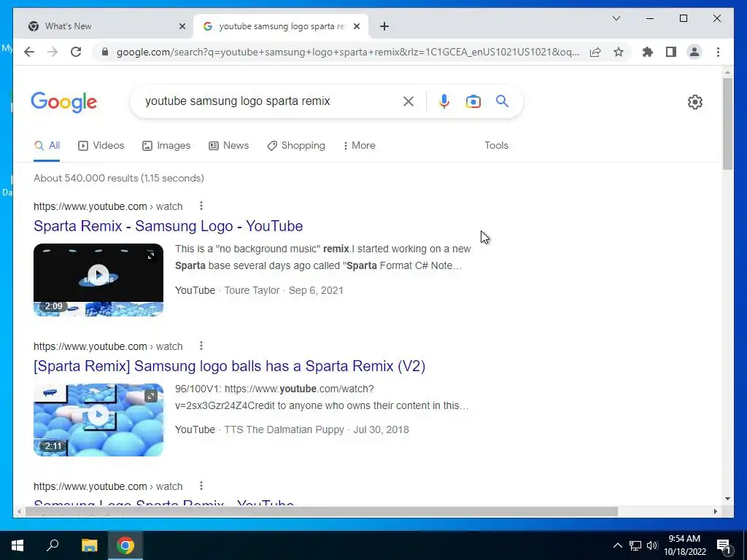
Task: Open the Chrome profile avatar
Action: 694,52
